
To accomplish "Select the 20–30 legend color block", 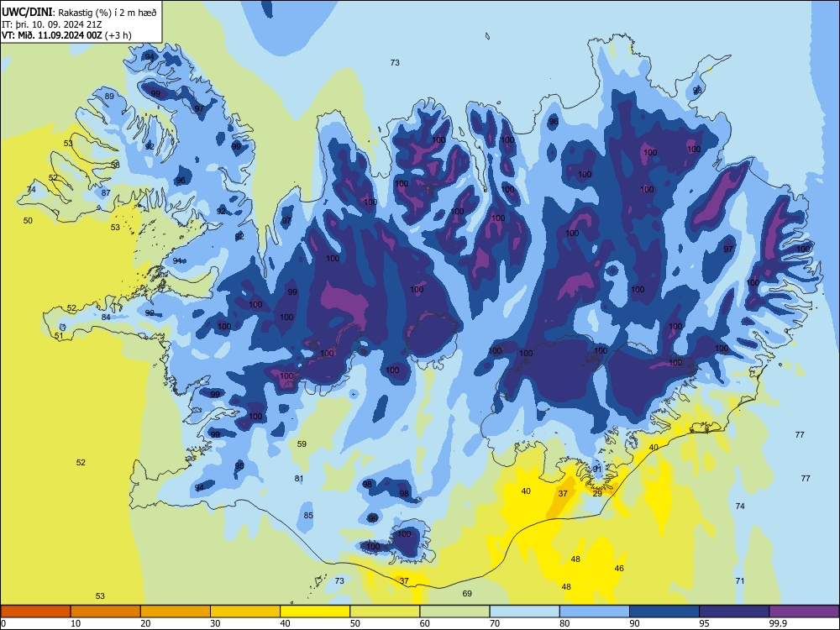I will click(176, 612).
